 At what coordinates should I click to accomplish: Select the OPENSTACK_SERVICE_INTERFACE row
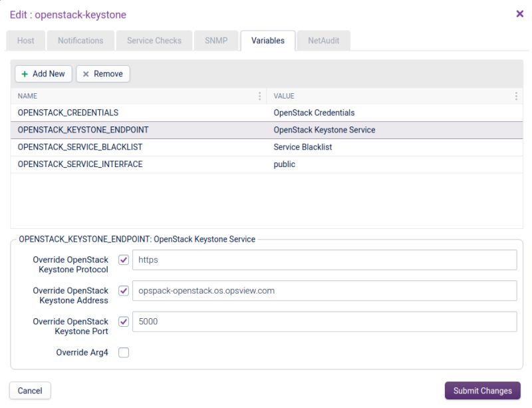[x=133, y=164]
